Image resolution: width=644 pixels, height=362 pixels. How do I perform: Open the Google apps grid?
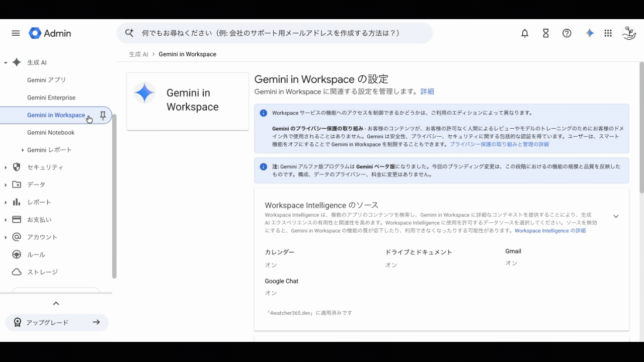pos(608,33)
